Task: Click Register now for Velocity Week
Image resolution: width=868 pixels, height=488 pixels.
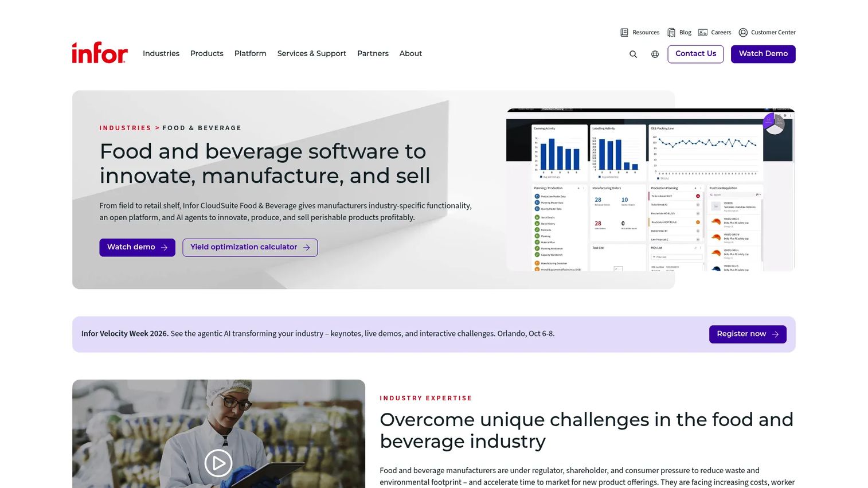Action: 748,334
